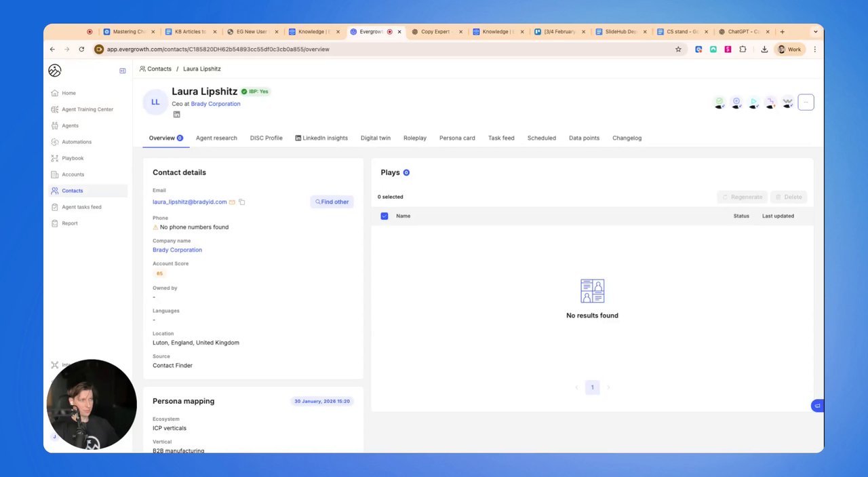Switch to the Agent research tab
The height and width of the screenshot is (477, 868).
point(216,138)
